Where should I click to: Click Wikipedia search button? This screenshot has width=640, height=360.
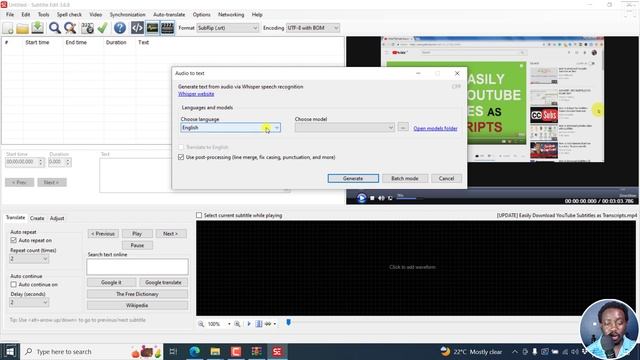137,305
